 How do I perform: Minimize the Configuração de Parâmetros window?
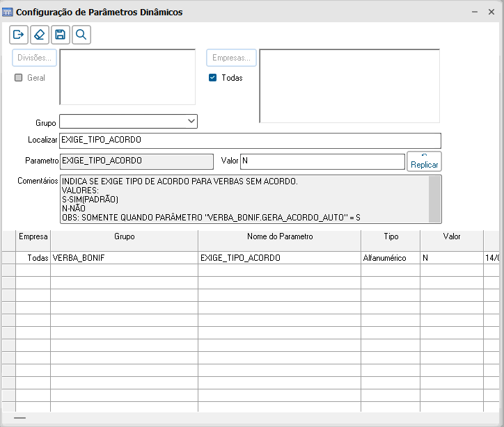pyautogui.click(x=474, y=12)
